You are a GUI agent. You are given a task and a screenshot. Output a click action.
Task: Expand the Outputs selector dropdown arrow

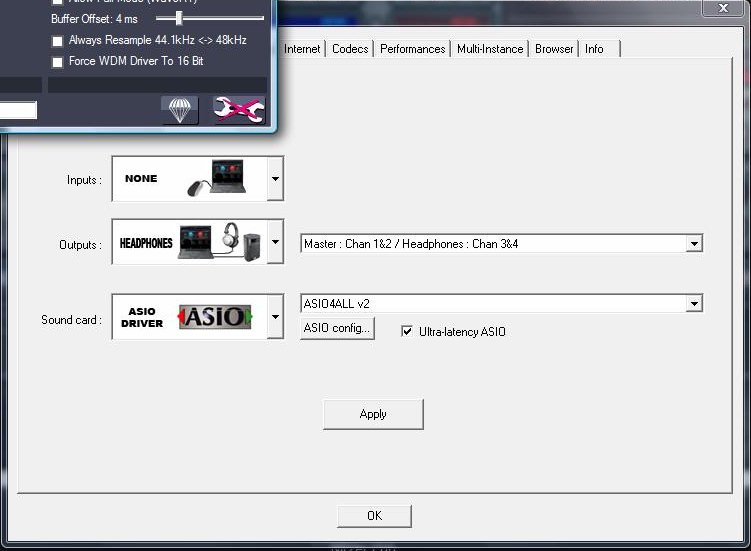[276, 243]
